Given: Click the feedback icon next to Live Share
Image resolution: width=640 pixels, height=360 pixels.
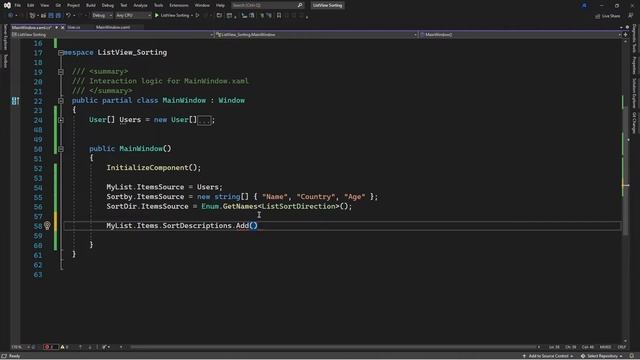Looking at the screenshot, I should (631, 16).
